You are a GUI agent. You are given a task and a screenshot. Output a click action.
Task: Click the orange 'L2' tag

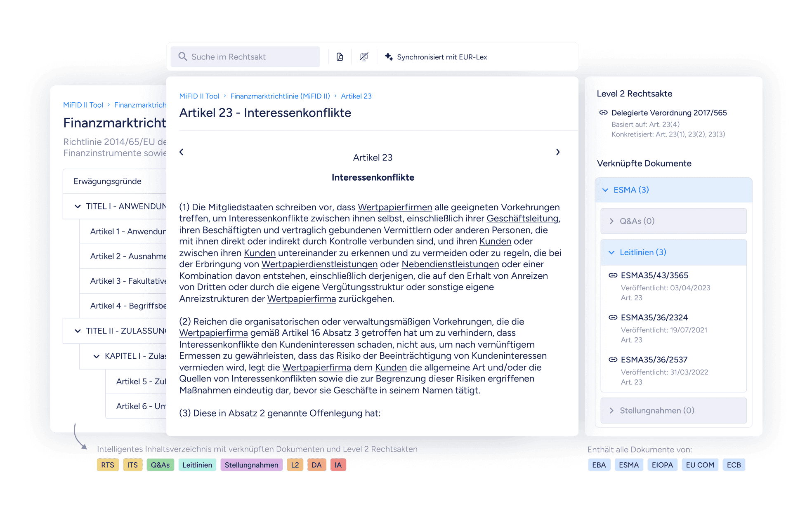pos(295,465)
